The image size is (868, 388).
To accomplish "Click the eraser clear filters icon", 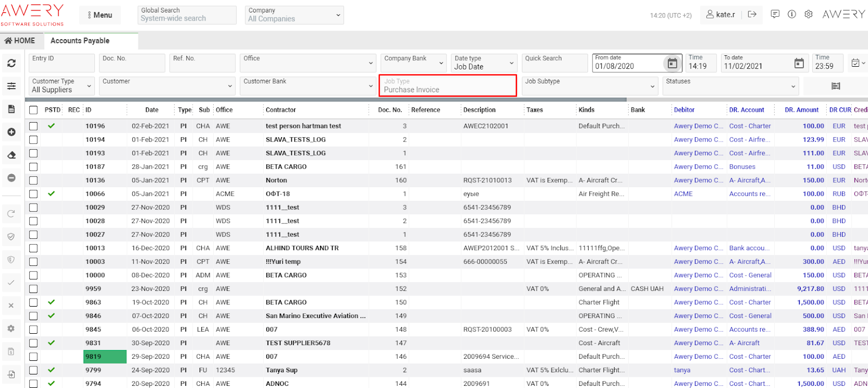I will [11, 155].
